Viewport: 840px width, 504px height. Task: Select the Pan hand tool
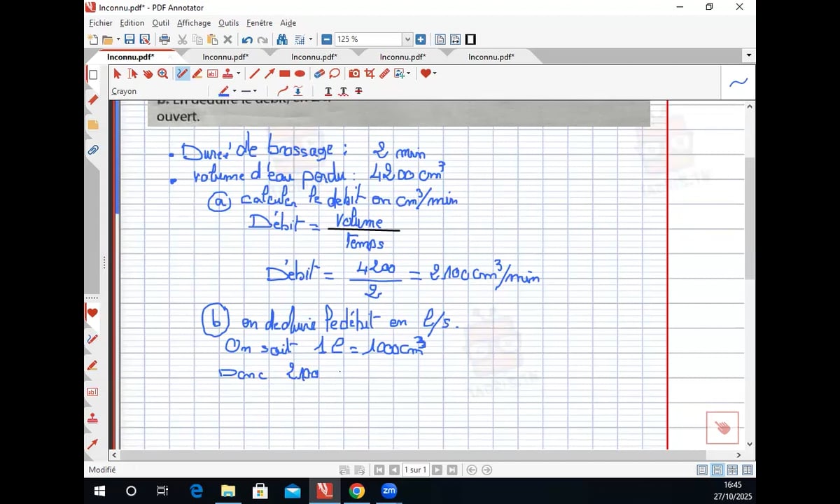pyautogui.click(x=148, y=73)
